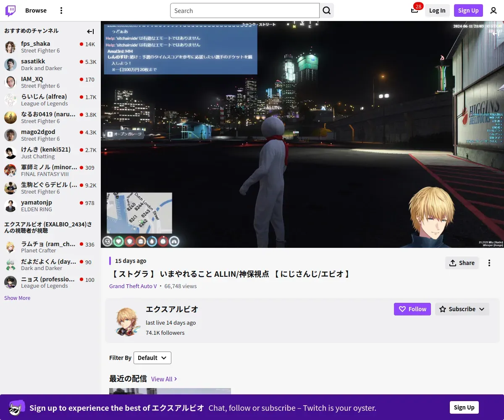Expand the Subscribe dropdown
The height and width of the screenshot is (420, 504).
(462, 309)
